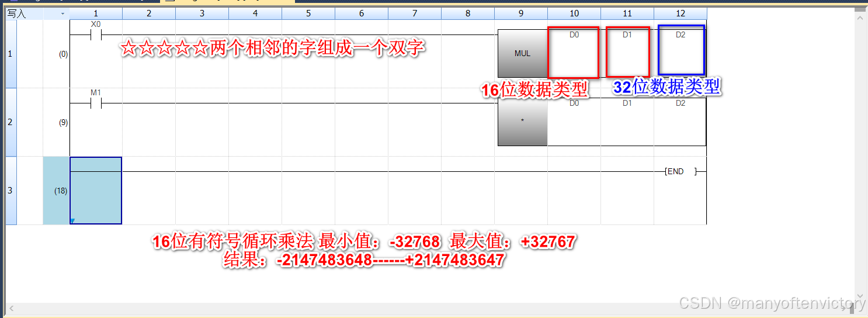Click step number (9)
Screen dimensions: 868x318
point(63,123)
